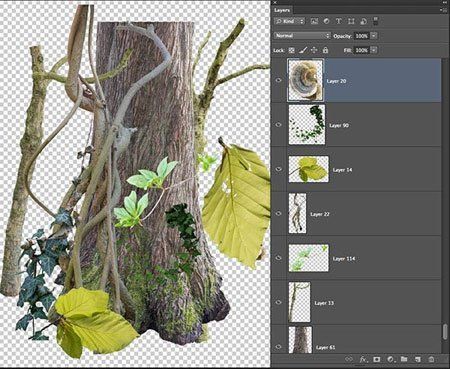This screenshot has width=450, height=369.
Task: Hide Layer 20 with eye icon
Action: [x=279, y=80]
